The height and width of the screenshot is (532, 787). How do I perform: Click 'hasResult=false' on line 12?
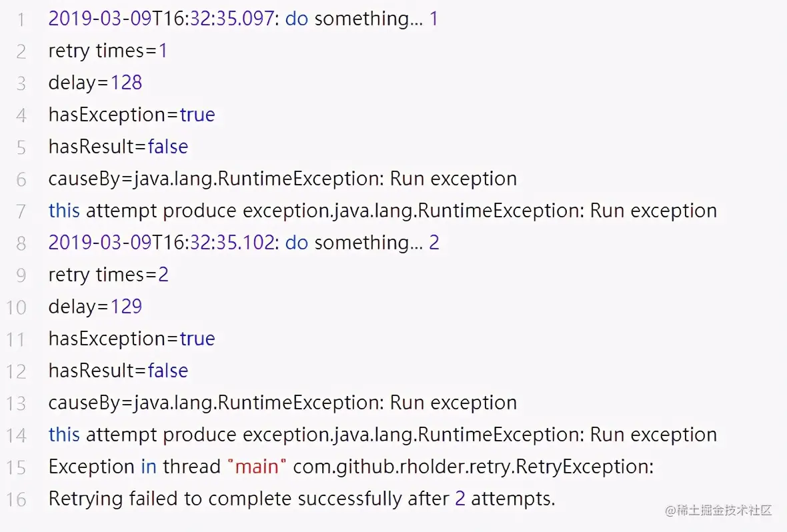(118, 371)
